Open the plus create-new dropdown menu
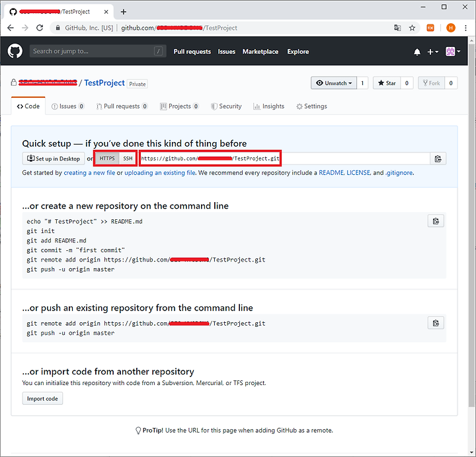This screenshot has height=457, width=476. [432, 52]
